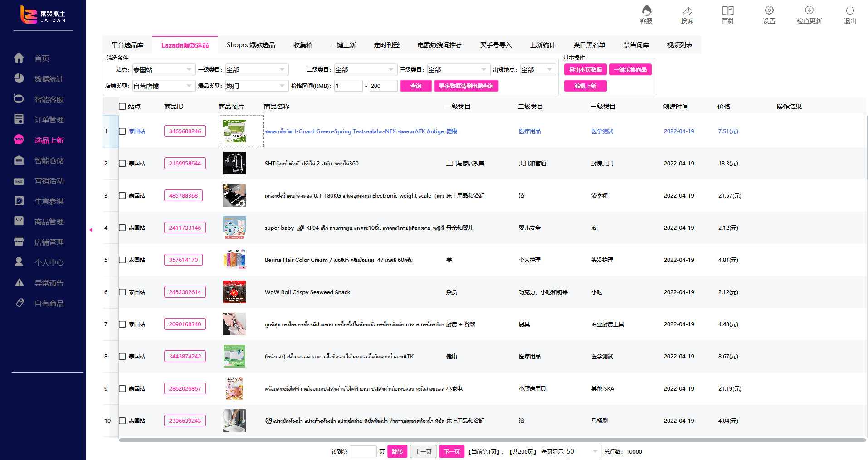Screen dimensions: 868x460
Task: Select 智能仓储 from the sidebar
Action: pos(49,160)
